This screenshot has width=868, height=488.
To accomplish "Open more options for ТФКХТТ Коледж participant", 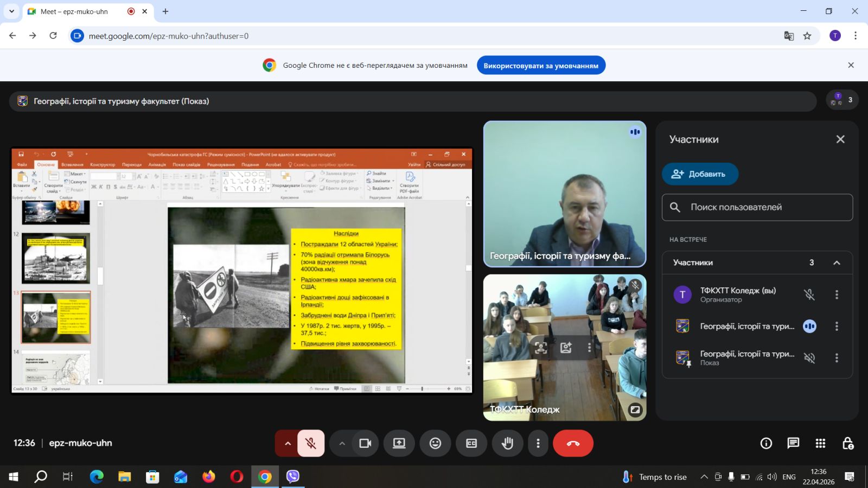I will click(837, 294).
